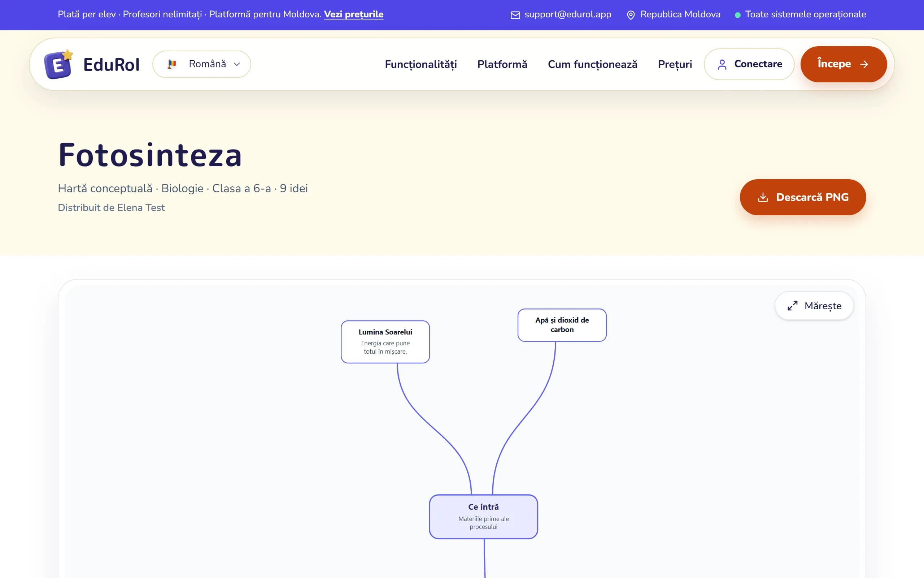
Task: Click the Hartă conceptuală Biologie subtitle
Action: pyautogui.click(x=183, y=189)
